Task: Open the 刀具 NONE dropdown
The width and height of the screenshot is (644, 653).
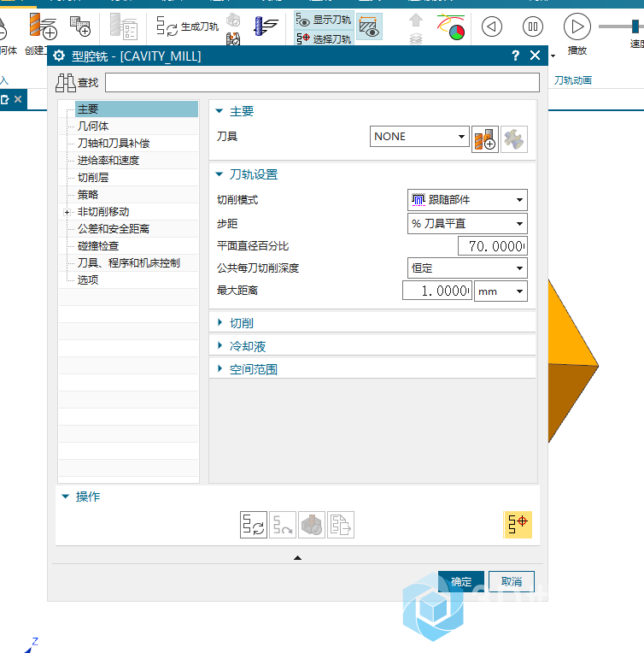Action: click(419, 136)
